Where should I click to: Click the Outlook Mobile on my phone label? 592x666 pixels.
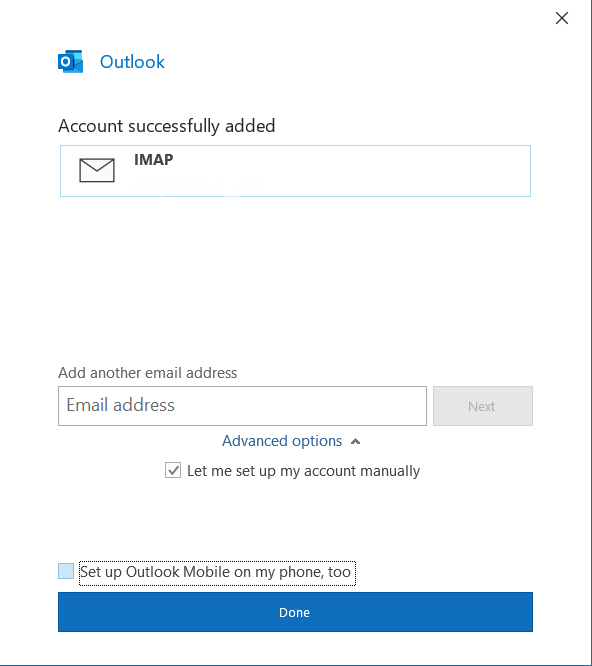point(238,572)
